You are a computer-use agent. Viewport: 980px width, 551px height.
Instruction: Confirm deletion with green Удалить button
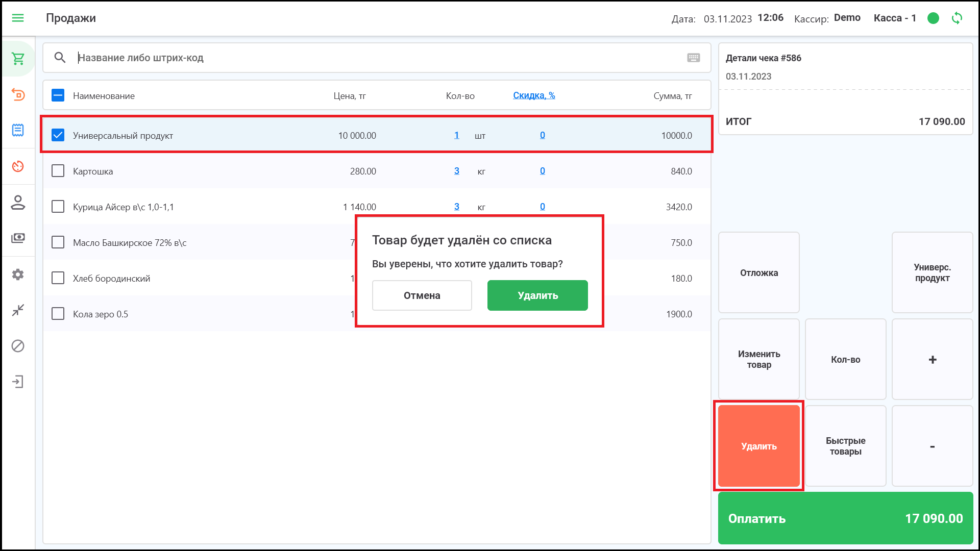[x=537, y=295]
